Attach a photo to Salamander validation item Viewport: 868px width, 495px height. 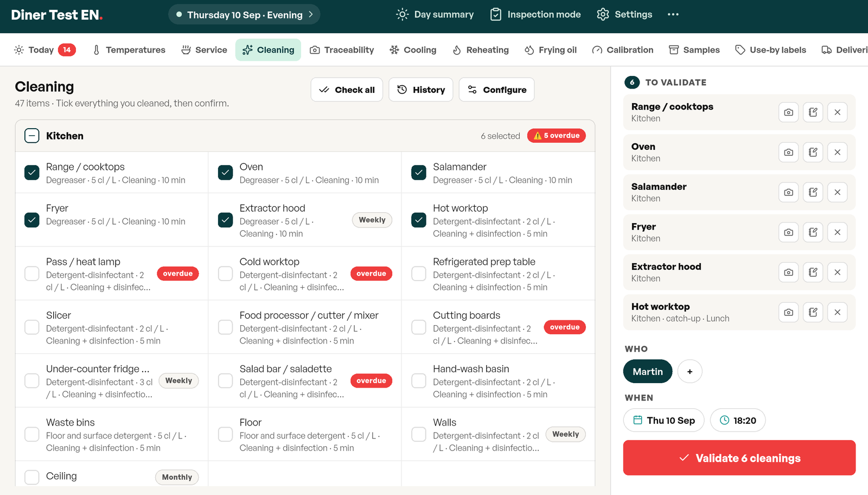click(788, 192)
